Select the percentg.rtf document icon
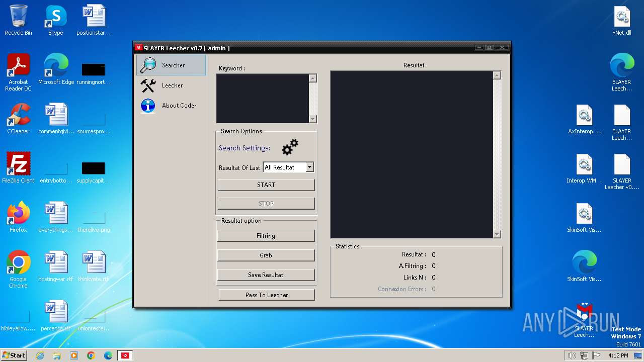The image size is (644, 362). click(x=56, y=316)
